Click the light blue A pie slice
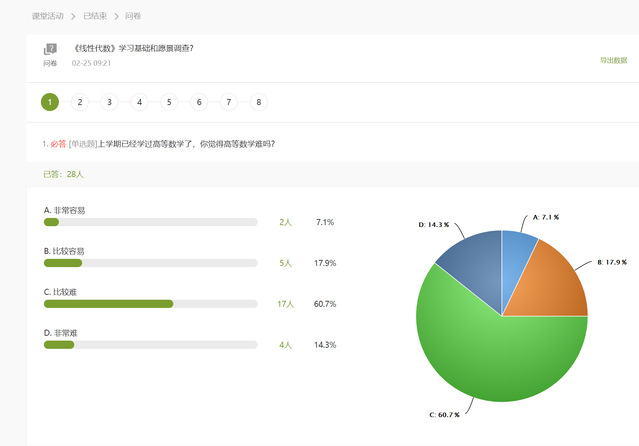Viewport: 639px width, 446px height. point(517,250)
